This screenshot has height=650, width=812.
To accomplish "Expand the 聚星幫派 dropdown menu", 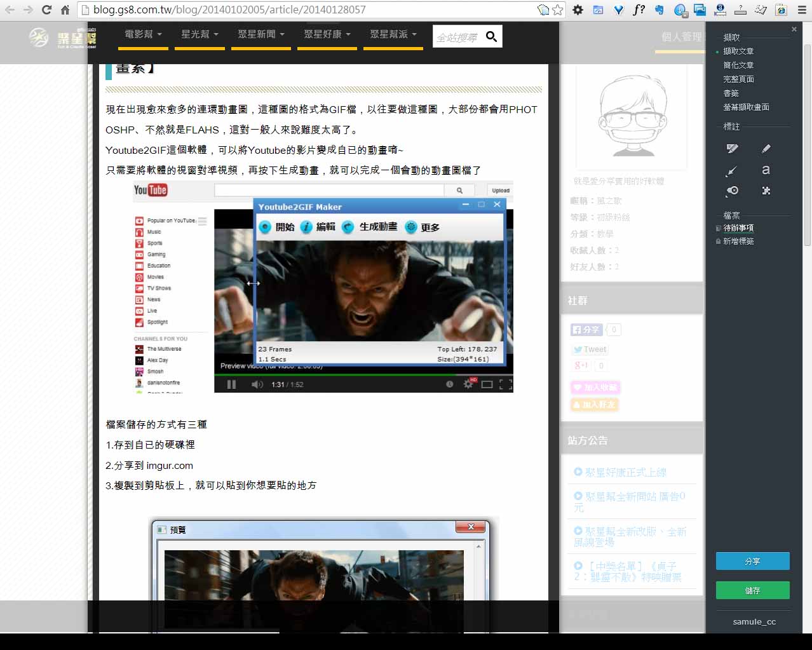I will (x=393, y=34).
